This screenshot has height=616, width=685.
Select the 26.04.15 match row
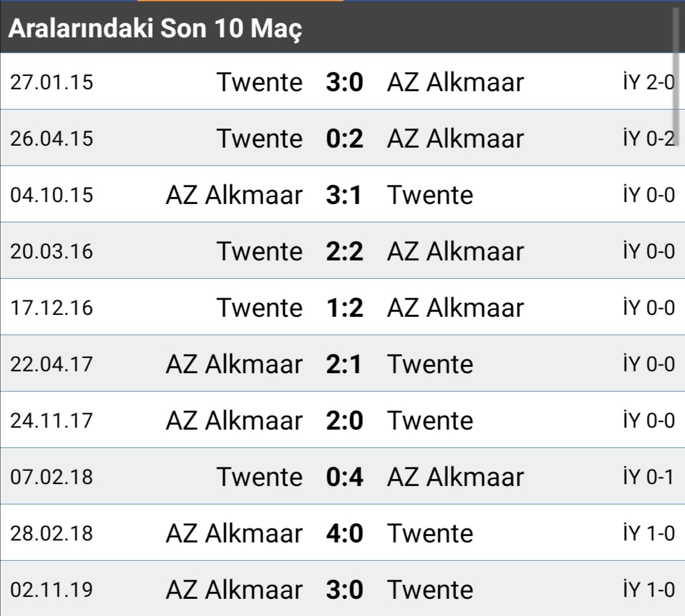tap(342, 138)
